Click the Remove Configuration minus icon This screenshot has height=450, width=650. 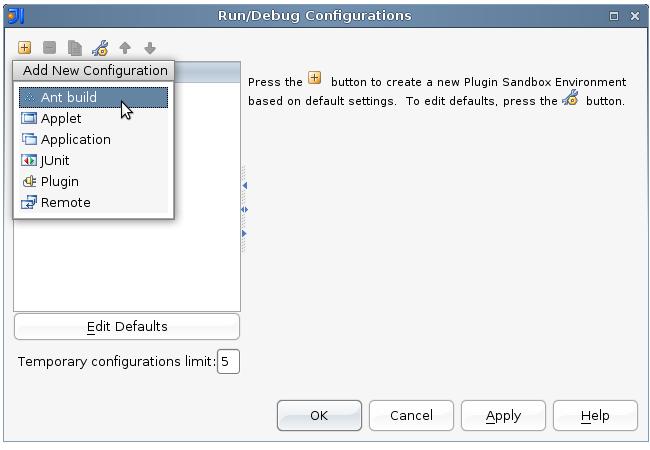coord(50,47)
